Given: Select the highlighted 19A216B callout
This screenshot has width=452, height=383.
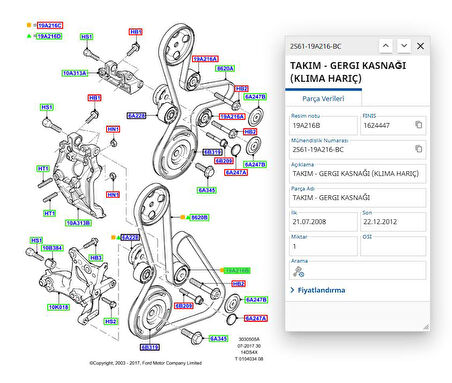Looking at the screenshot, I should pyautogui.click(x=237, y=270).
